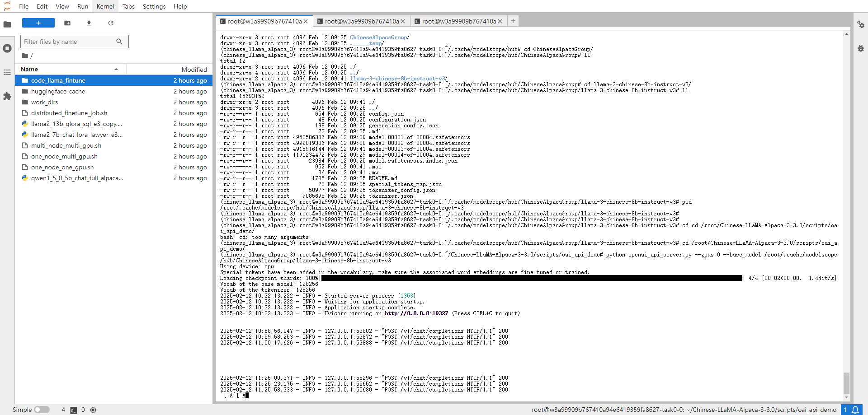
Task: Open the File Browser sidebar icon
Action: (7, 24)
